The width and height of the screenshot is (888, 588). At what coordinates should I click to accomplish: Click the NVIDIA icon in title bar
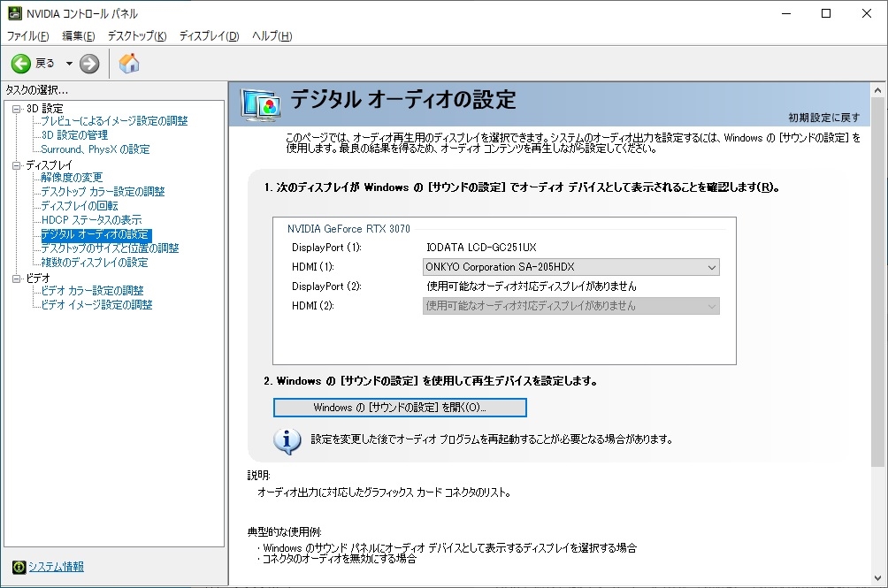[x=15, y=13]
